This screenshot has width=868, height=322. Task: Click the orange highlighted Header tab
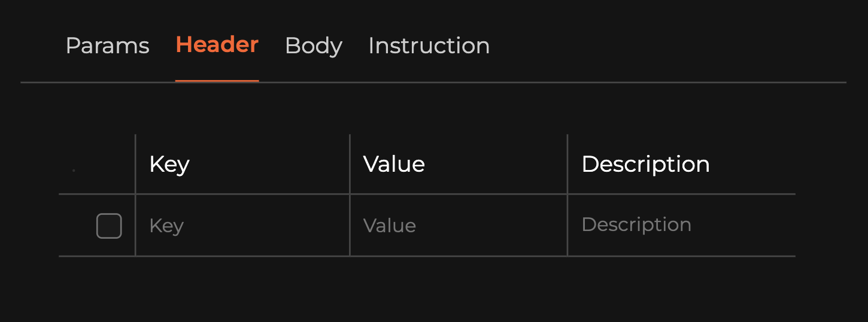click(x=217, y=45)
